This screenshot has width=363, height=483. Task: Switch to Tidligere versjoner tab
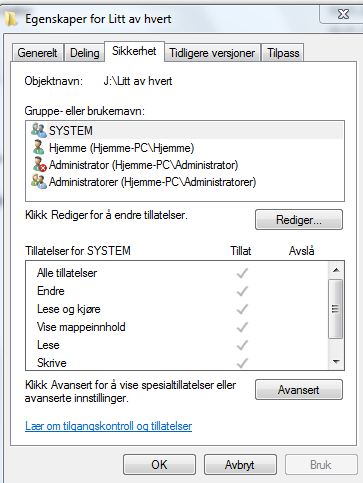point(212,53)
